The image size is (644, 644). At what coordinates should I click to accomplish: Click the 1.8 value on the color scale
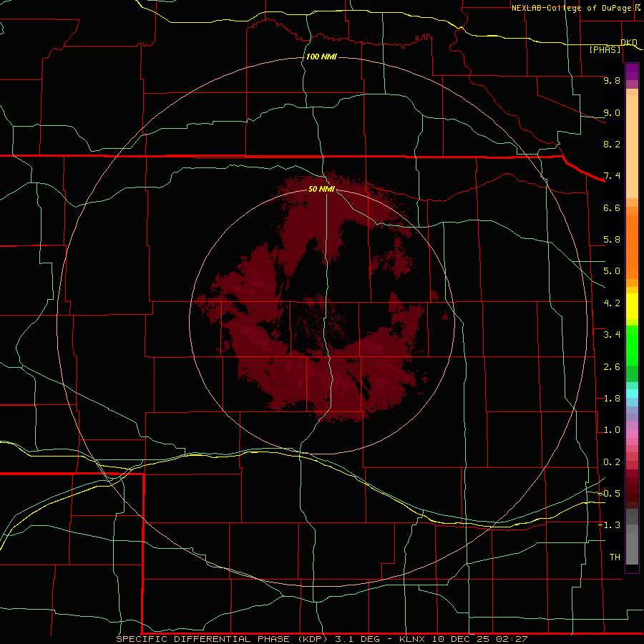tap(612, 399)
